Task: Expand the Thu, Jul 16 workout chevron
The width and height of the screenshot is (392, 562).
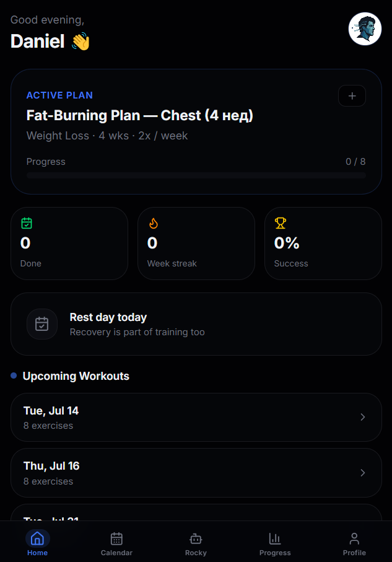Action: point(363,473)
